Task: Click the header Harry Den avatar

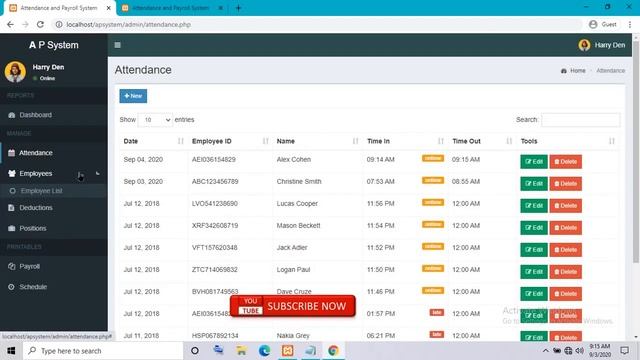Action: point(584,45)
